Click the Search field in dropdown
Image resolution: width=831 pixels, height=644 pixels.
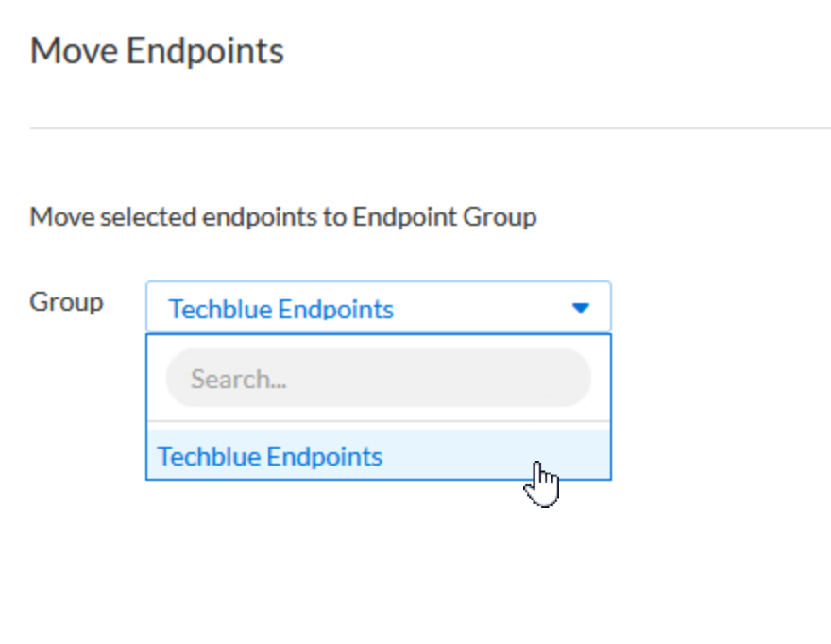378,379
